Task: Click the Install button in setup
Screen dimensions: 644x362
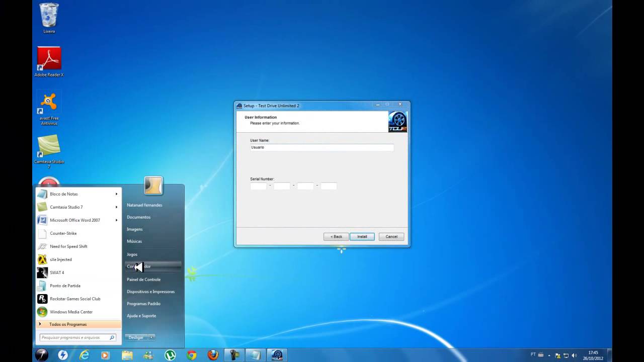Action: tap(362, 236)
